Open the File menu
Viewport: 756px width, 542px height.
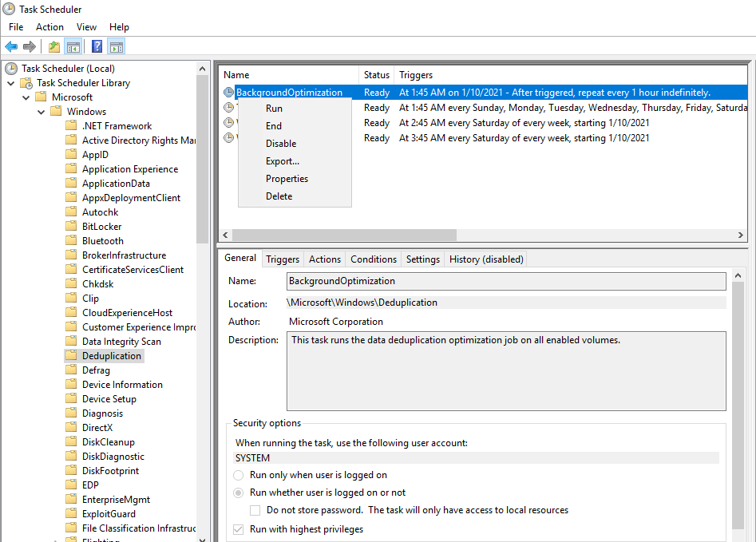[16, 27]
